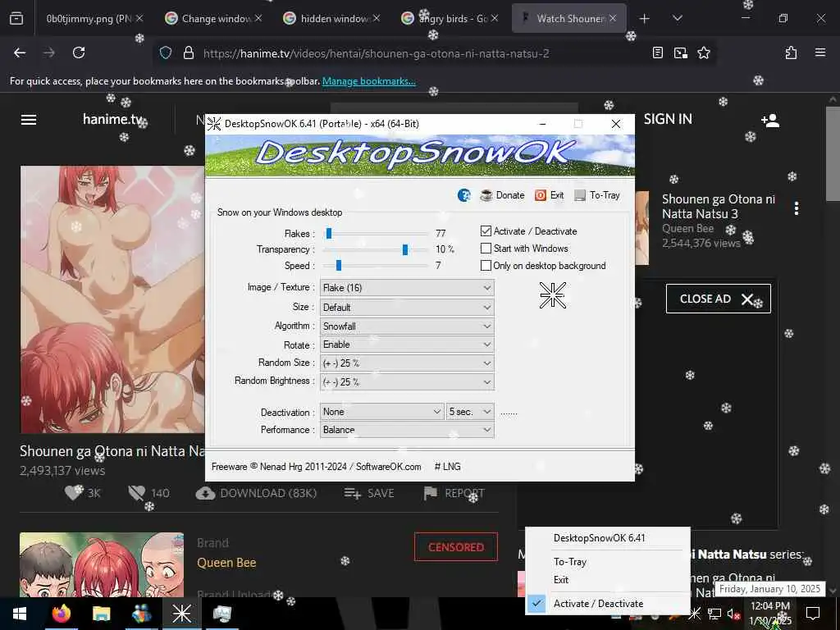This screenshot has width=840, height=630.
Task: Reload the current Firefox page
Action: point(79,52)
